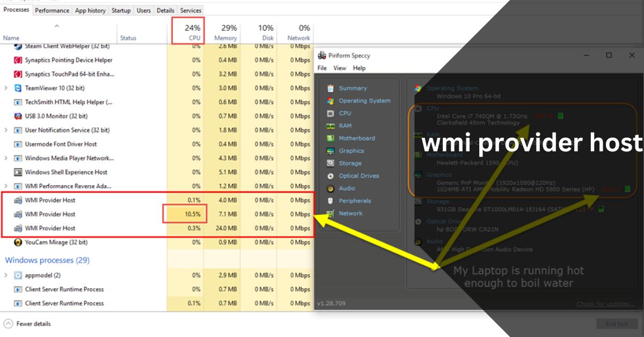The height and width of the screenshot is (337, 644).
Task: Click the Windows Shell Experience Host icon
Action: 18,172
